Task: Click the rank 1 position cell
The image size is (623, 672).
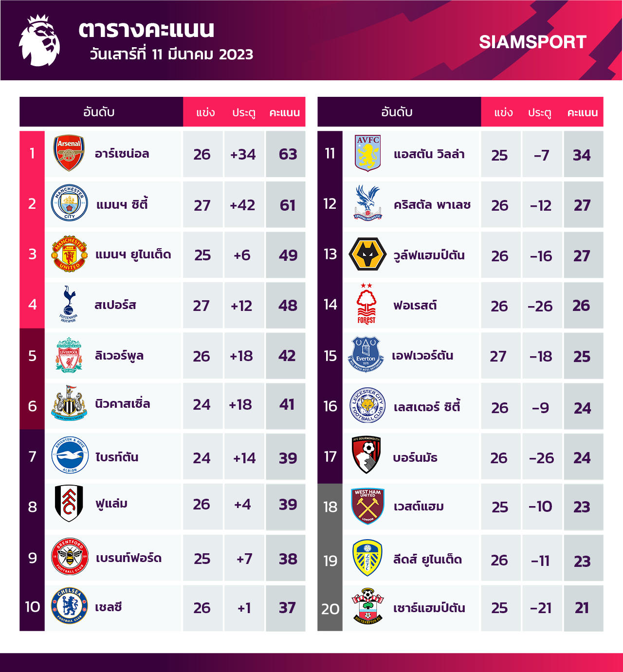Action: point(32,154)
